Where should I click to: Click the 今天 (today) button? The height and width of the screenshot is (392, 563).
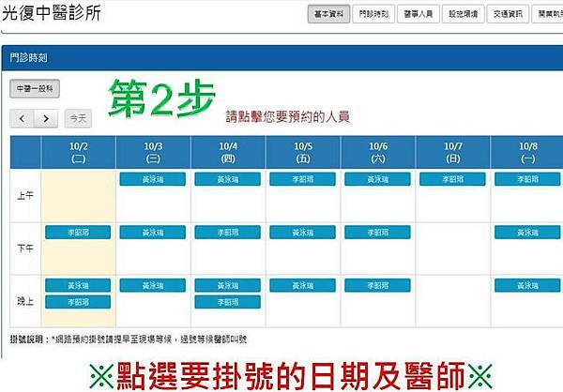click(x=78, y=118)
